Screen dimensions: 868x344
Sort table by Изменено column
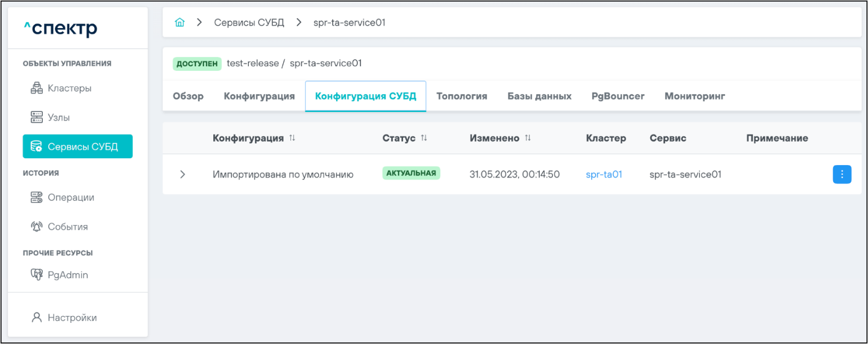point(528,138)
